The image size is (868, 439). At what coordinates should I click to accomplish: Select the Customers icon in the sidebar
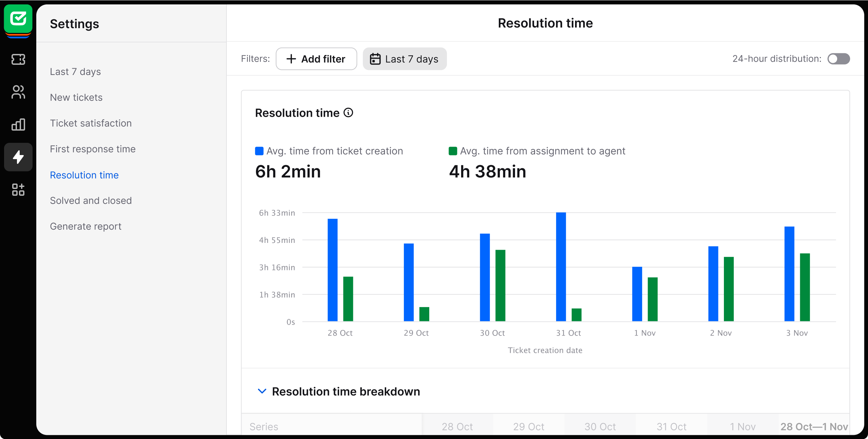coord(18,92)
